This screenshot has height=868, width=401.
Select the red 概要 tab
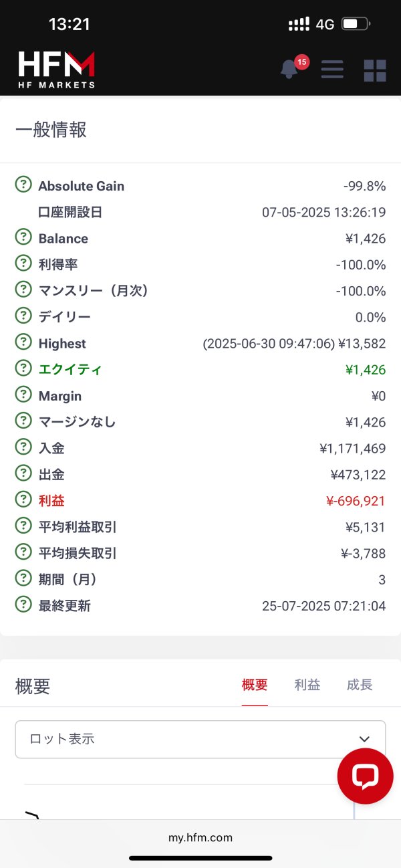tap(255, 685)
